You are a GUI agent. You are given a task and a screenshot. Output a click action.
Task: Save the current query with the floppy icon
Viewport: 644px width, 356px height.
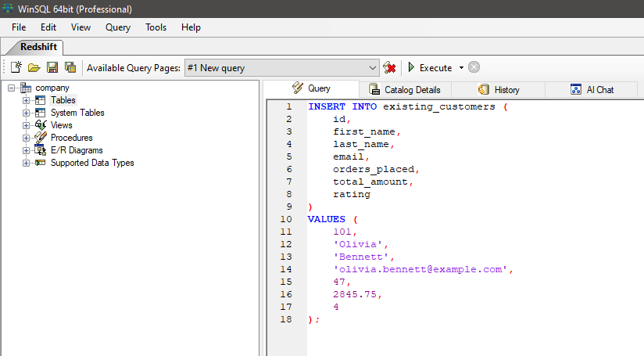(52, 67)
